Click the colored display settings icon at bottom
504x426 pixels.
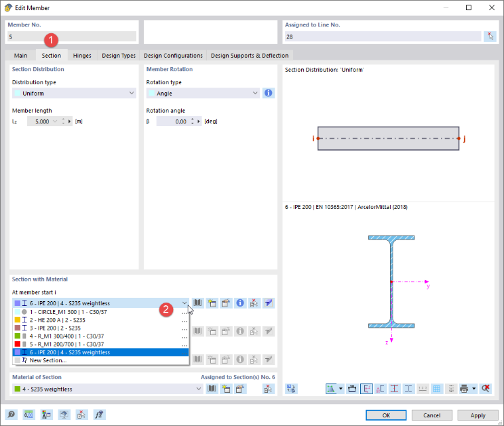[x=46, y=415]
